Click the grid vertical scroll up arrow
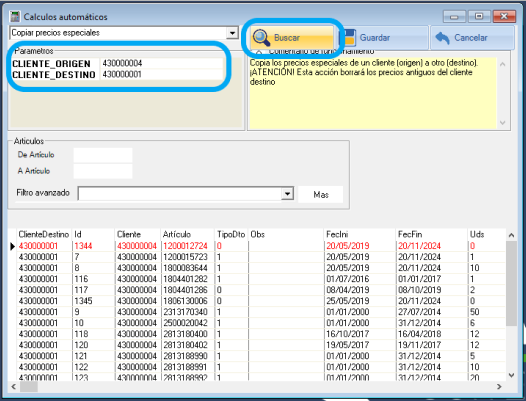The height and width of the screenshot is (401, 526). point(511,235)
